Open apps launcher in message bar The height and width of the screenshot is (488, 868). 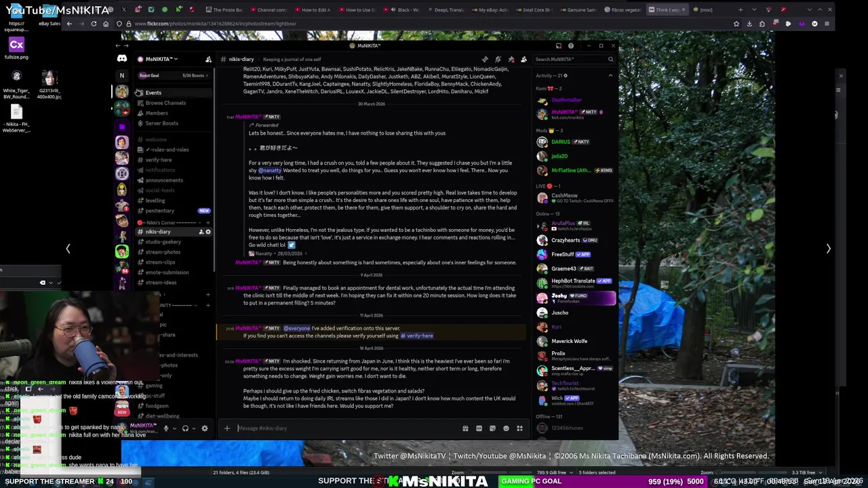point(519,428)
